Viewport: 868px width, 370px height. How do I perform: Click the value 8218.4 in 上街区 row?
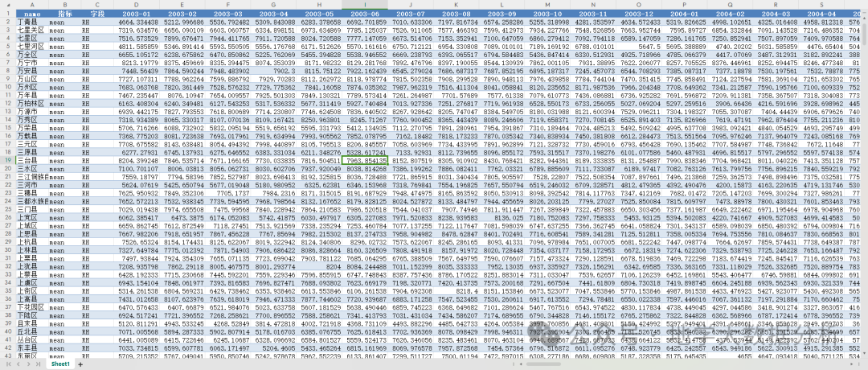coord(457,290)
